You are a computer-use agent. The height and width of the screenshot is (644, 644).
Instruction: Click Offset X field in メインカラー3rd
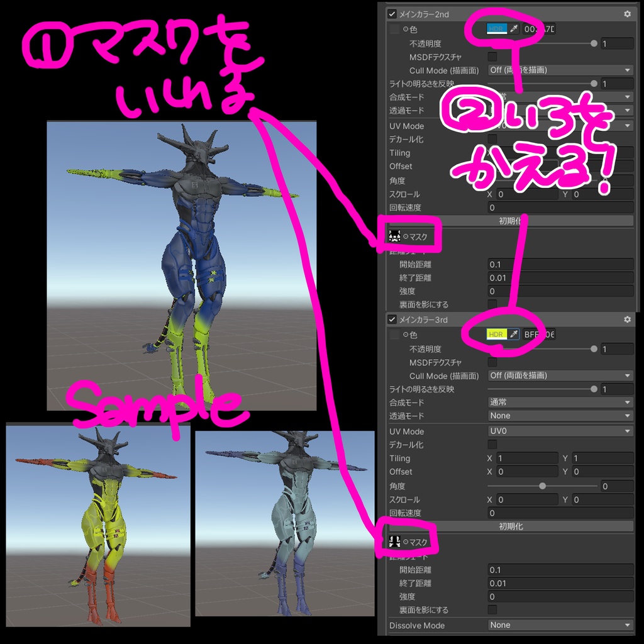click(527, 472)
